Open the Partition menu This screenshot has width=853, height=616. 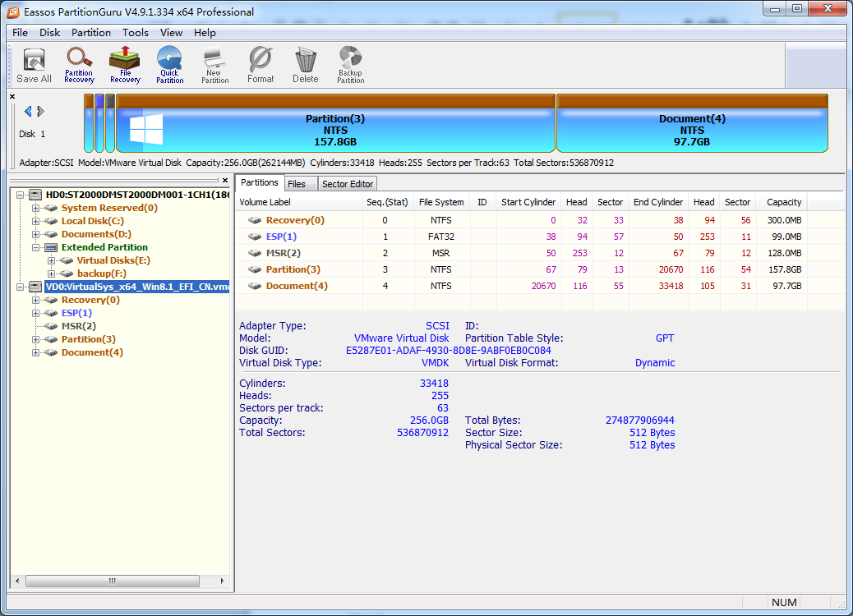91,33
